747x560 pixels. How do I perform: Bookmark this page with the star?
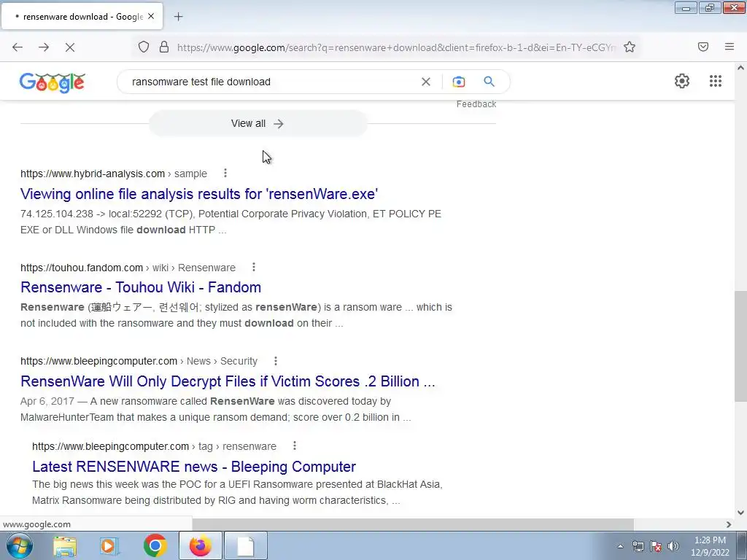[630, 47]
